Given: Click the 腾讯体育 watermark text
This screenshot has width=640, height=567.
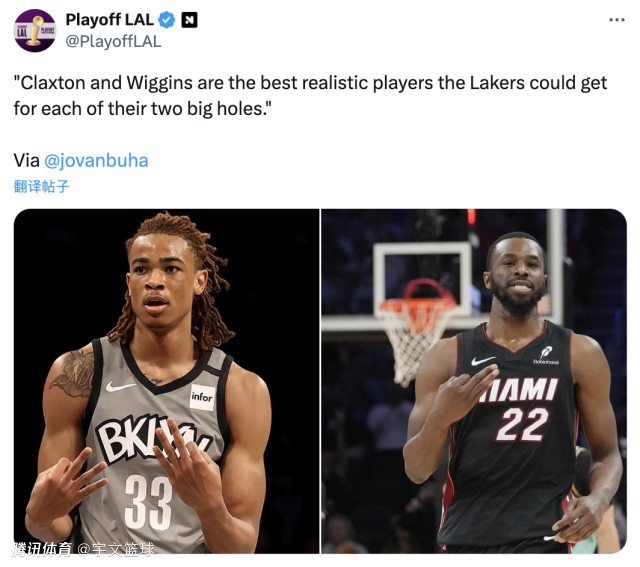Looking at the screenshot, I should (42, 549).
